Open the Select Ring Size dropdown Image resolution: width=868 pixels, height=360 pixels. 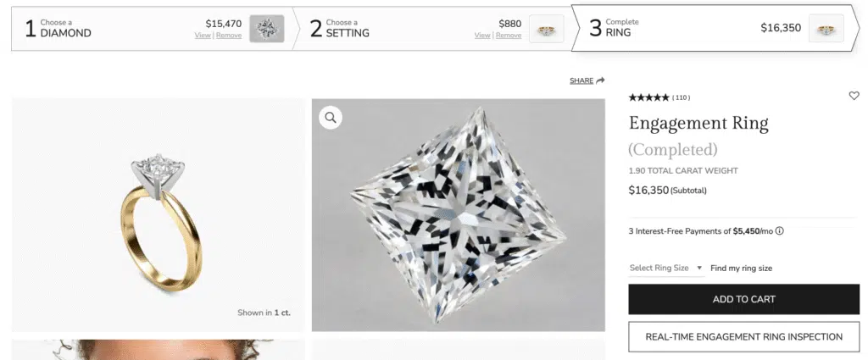666,268
